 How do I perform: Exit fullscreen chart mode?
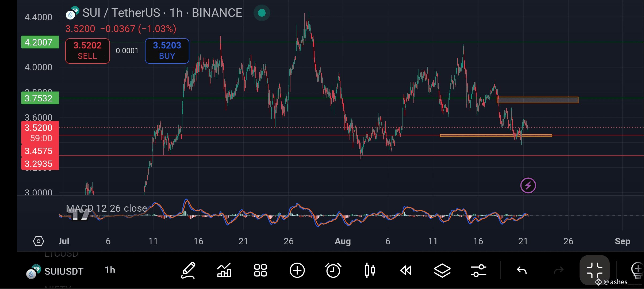pos(595,270)
